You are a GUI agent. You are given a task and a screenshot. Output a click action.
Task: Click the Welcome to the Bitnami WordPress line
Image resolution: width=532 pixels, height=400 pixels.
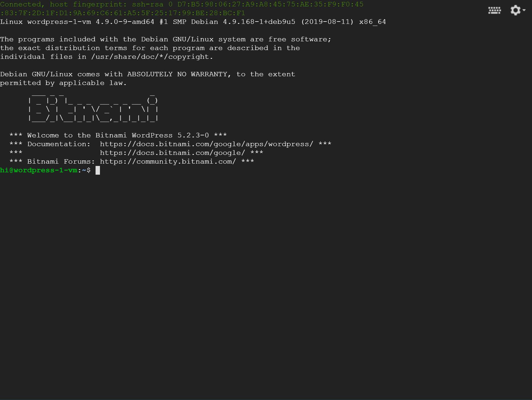point(118,135)
